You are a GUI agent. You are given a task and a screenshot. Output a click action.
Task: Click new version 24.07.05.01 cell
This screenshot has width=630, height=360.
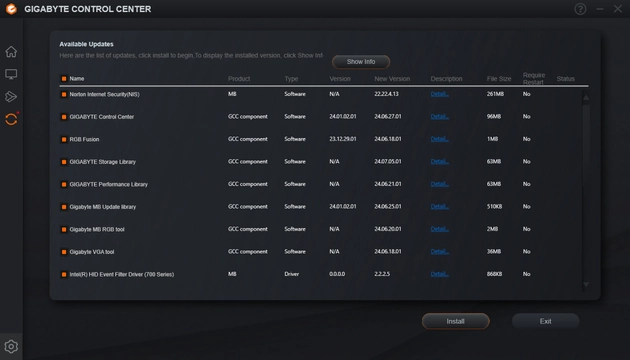(x=388, y=162)
